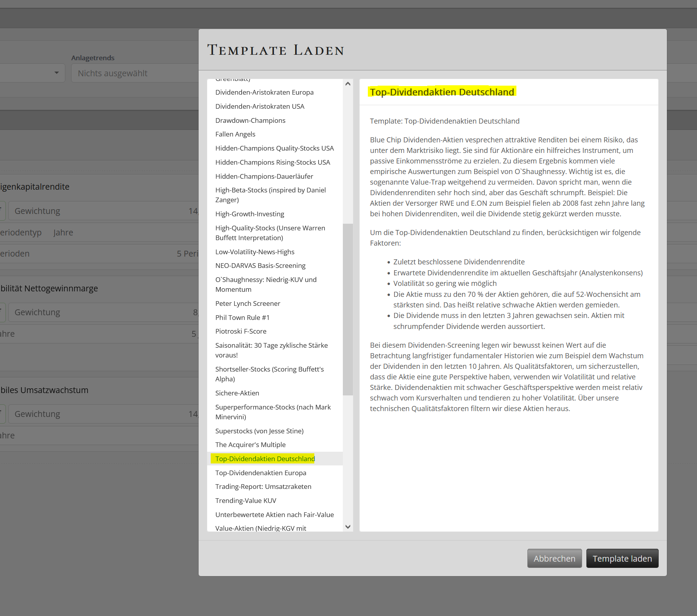697x616 pixels.
Task: Pick the Peter Lynch Screener template
Action: coord(247,304)
